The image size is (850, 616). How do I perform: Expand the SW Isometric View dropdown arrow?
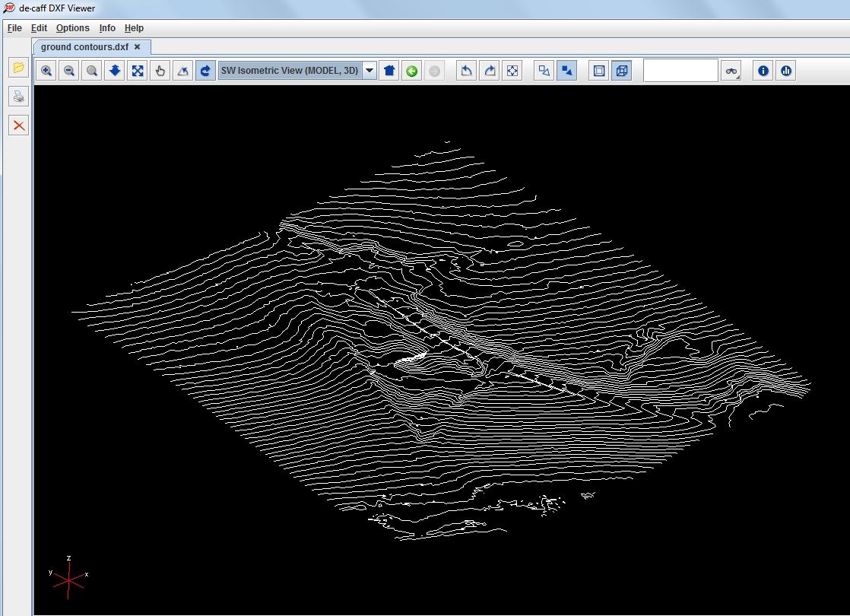click(x=369, y=71)
